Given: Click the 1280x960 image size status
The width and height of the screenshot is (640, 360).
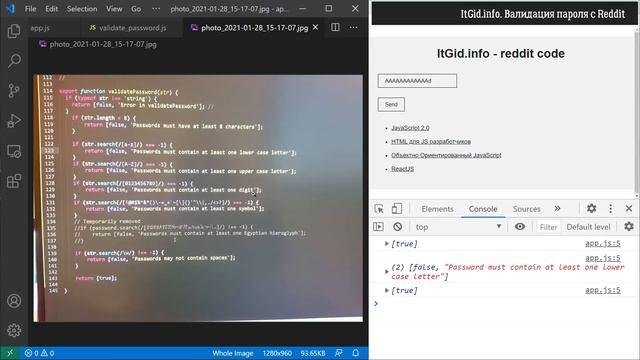Looking at the screenshot, I should pyautogui.click(x=277, y=353).
